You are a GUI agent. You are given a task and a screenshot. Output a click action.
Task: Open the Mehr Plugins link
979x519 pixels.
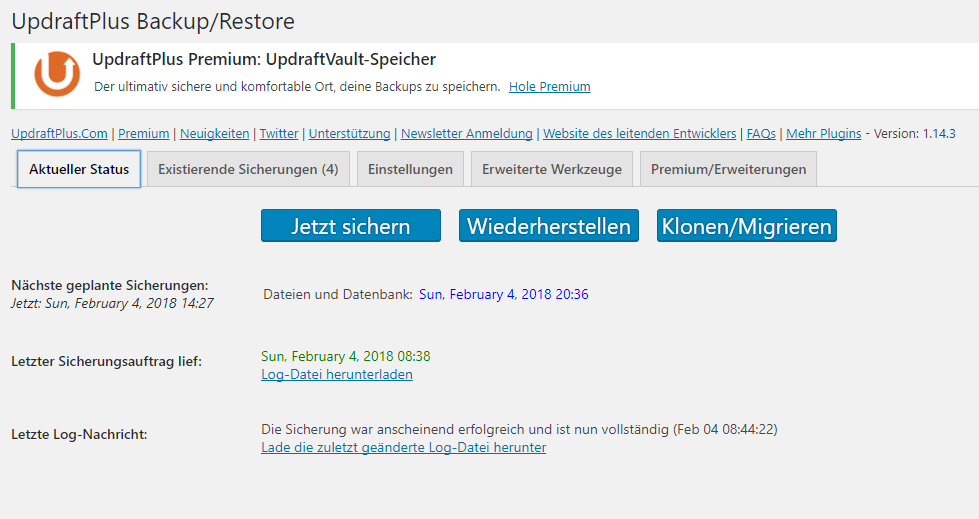(824, 134)
